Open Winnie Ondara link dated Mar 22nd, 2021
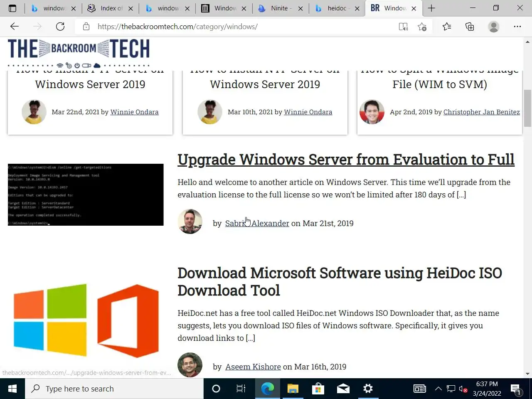This screenshot has width=532, height=399. 134,112
